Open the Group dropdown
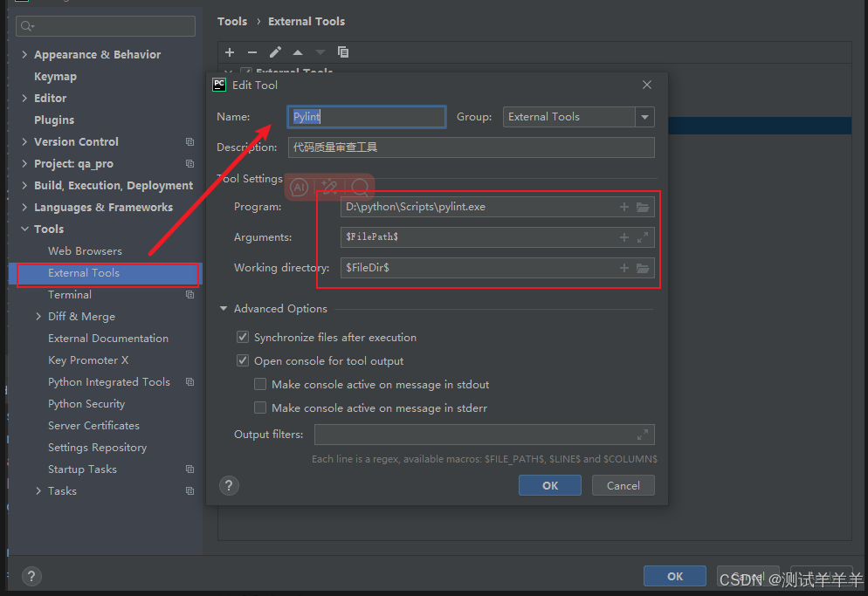The height and width of the screenshot is (596, 868). [645, 117]
